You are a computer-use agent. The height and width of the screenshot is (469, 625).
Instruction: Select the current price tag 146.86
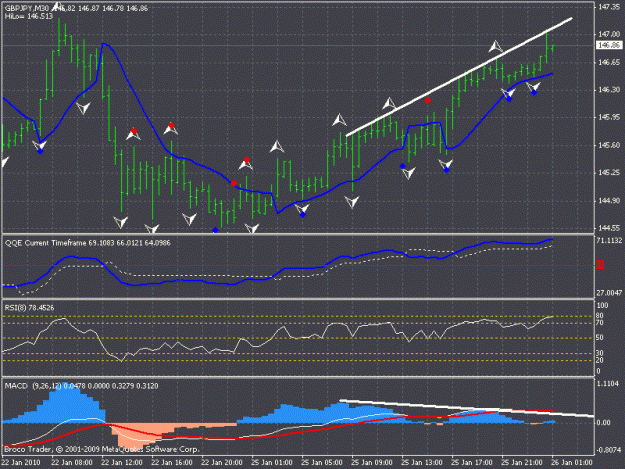point(609,45)
